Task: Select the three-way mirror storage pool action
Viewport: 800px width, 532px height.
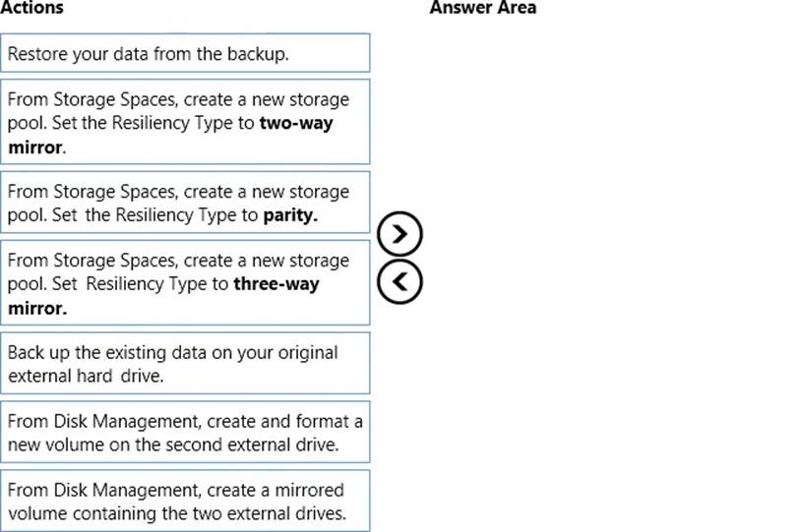Action: [x=186, y=283]
